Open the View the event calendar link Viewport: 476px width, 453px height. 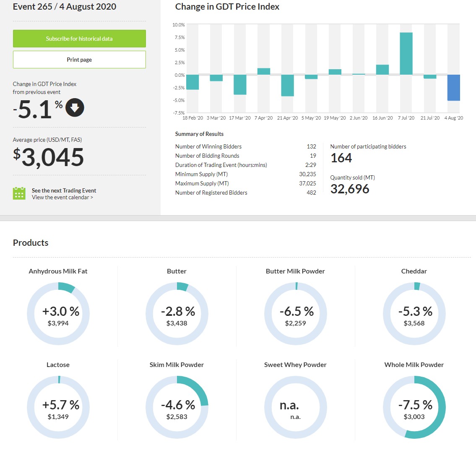point(62,198)
